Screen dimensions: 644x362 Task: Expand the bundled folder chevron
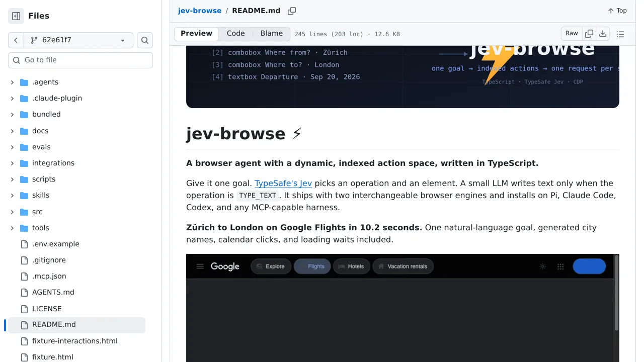[x=12, y=114]
